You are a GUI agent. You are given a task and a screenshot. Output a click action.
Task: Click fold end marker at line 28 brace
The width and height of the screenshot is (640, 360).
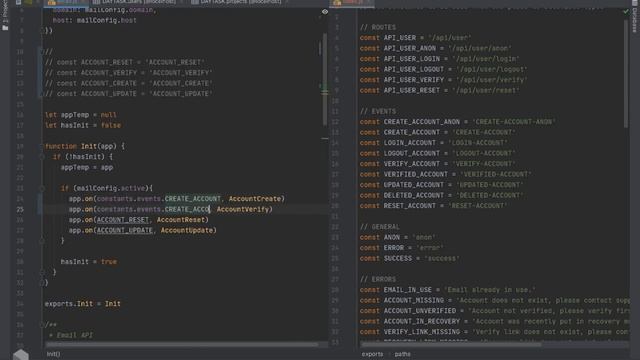point(42,241)
